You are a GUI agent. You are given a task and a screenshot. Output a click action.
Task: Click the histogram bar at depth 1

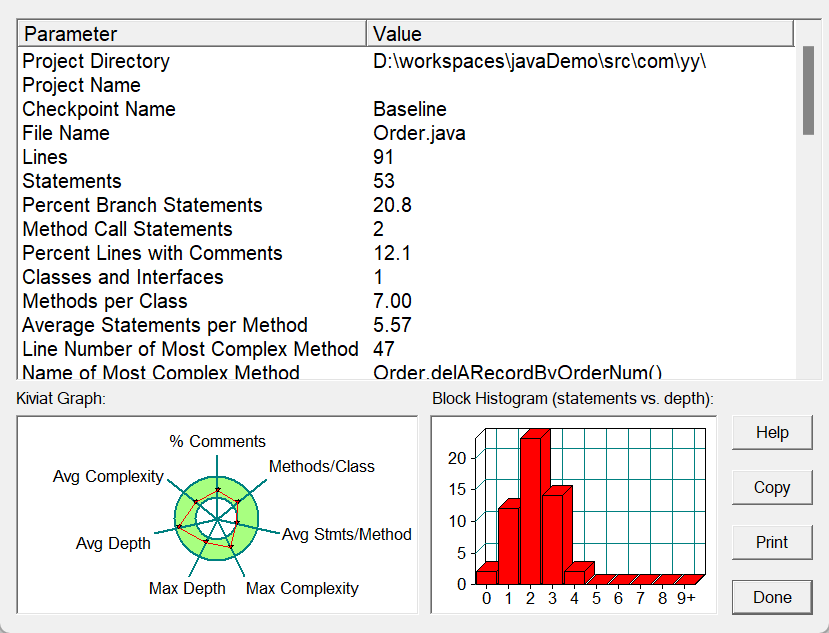(x=509, y=546)
